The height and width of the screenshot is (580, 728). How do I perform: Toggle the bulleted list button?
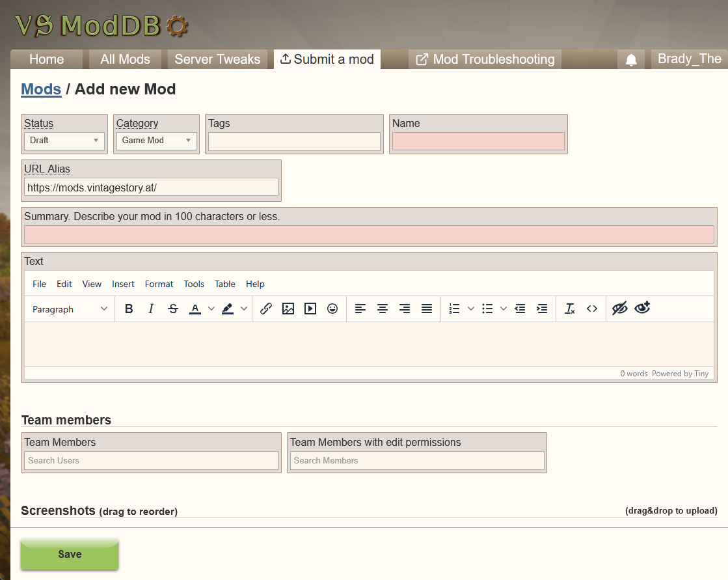click(x=487, y=309)
